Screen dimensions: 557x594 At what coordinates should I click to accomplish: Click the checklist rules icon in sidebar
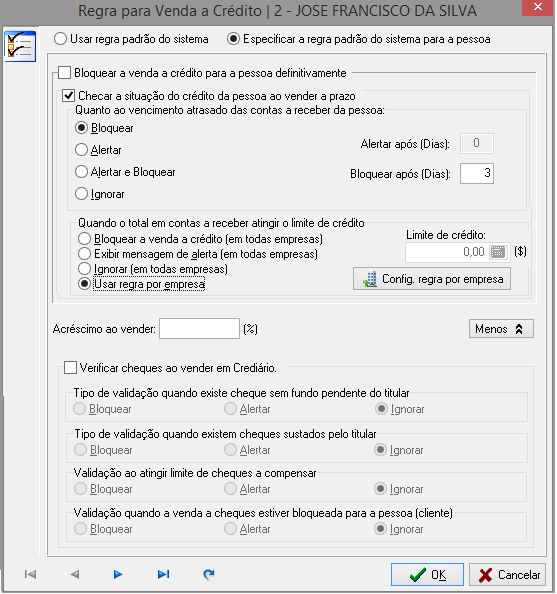(20, 47)
